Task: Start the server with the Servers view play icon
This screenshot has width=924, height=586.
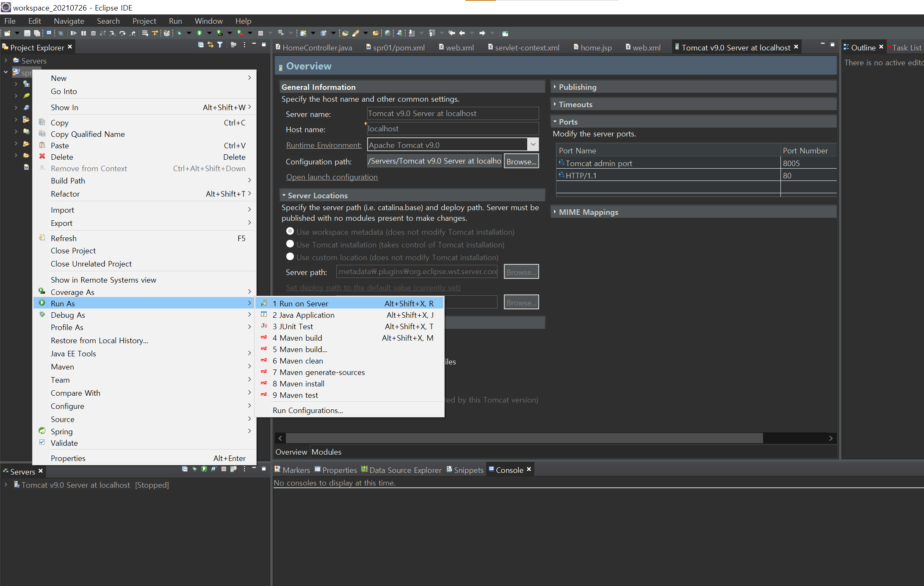Action: click(x=204, y=469)
